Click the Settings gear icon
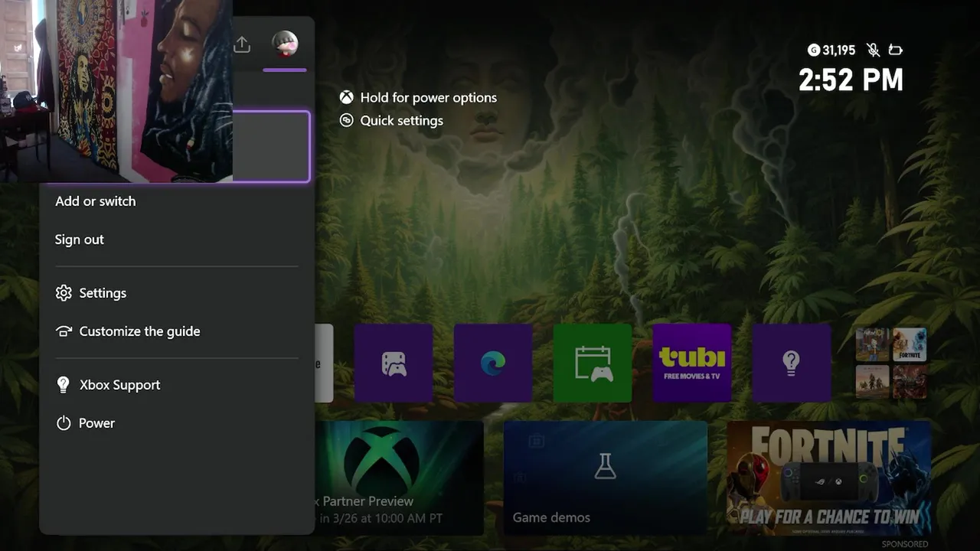980x551 pixels. click(64, 293)
